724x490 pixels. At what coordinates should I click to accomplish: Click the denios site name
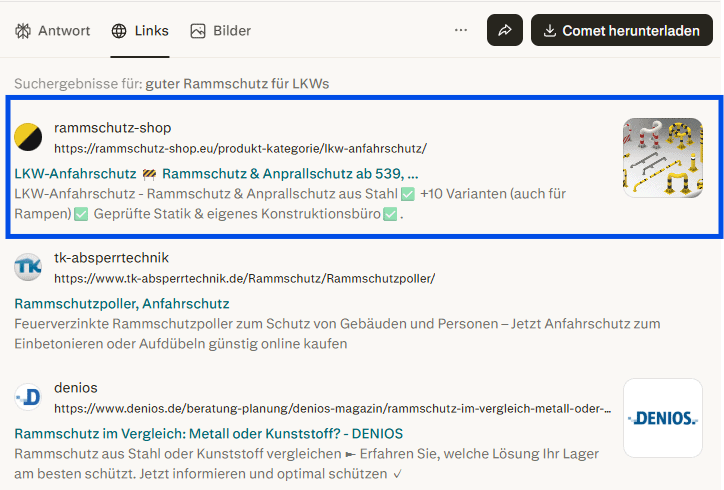click(x=76, y=388)
